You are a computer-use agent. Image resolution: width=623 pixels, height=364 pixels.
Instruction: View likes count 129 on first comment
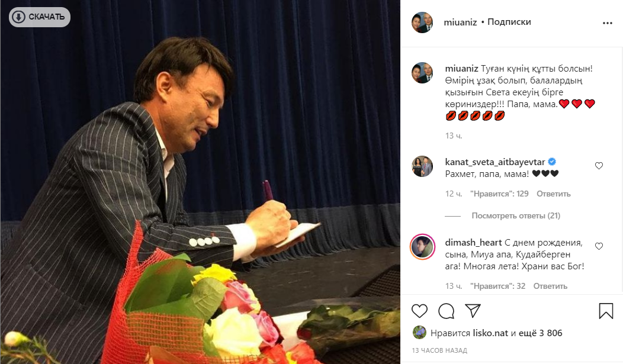[499, 194]
